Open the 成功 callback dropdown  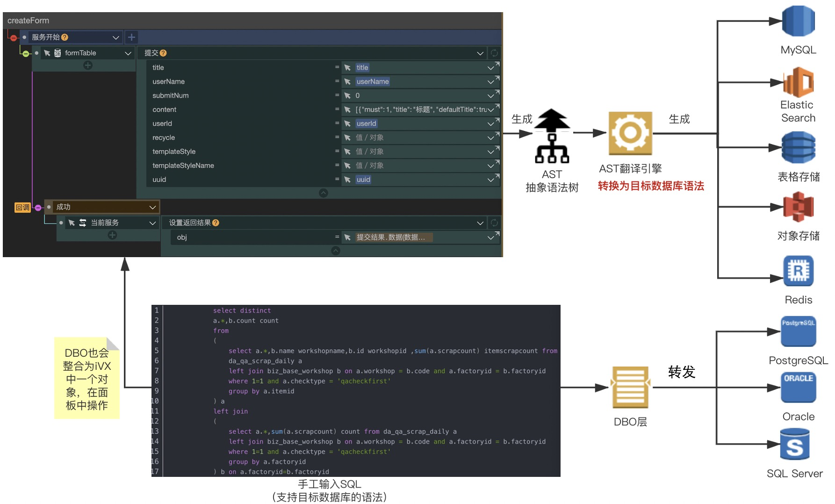(152, 207)
